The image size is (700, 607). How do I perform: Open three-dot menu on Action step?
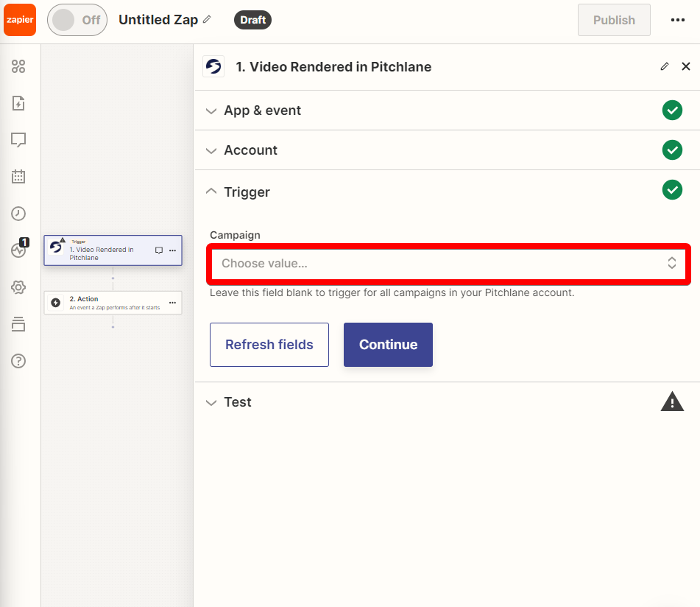pos(173,303)
